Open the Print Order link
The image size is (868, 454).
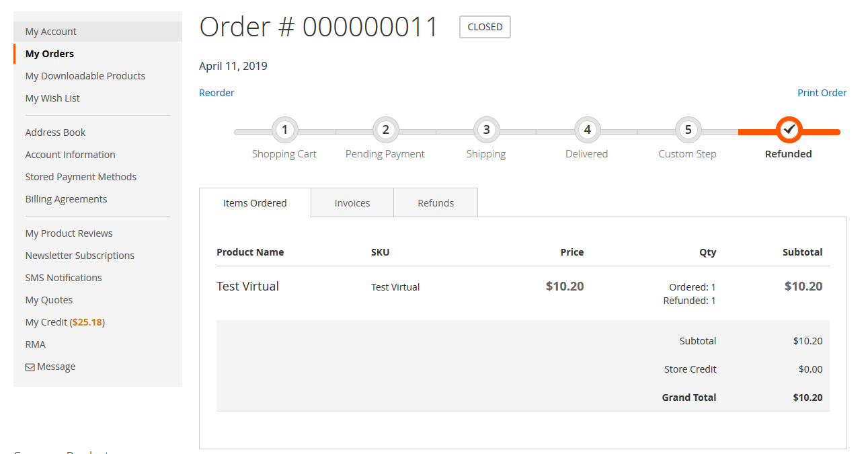tap(822, 92)
